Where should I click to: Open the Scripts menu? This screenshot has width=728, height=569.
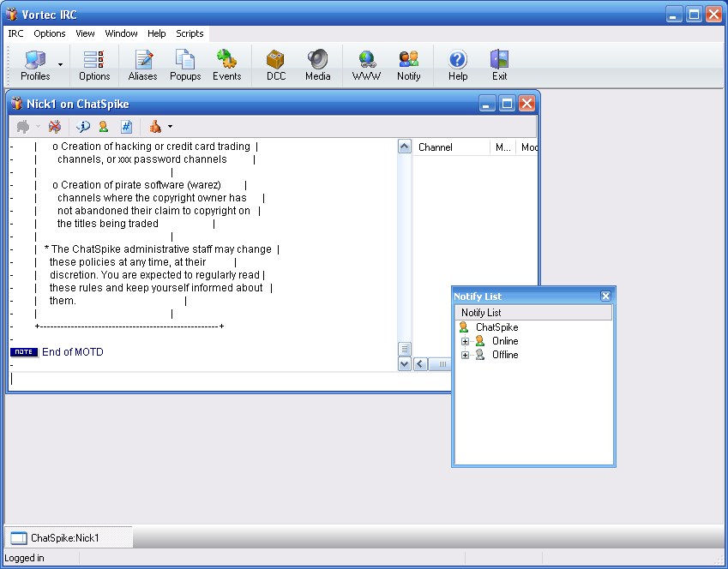[x=190, y=33]
